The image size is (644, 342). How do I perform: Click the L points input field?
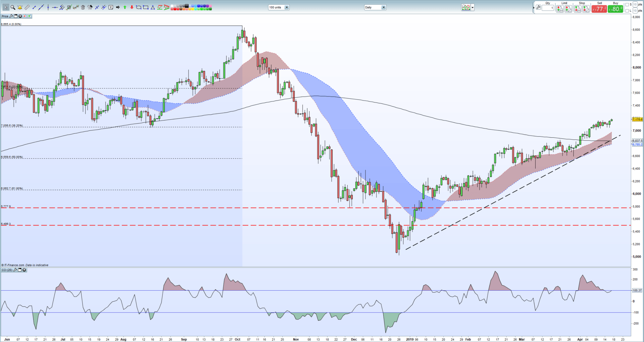pos(635,11)
